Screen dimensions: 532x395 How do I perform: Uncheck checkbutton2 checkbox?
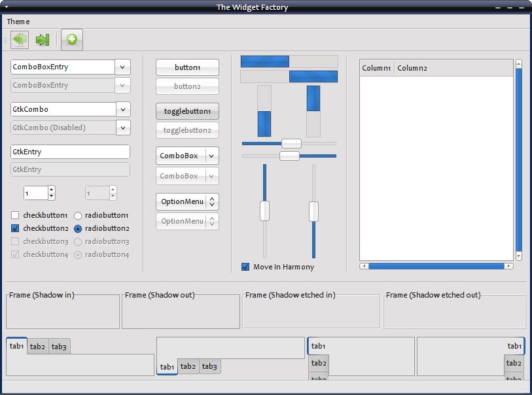point(15,228)
